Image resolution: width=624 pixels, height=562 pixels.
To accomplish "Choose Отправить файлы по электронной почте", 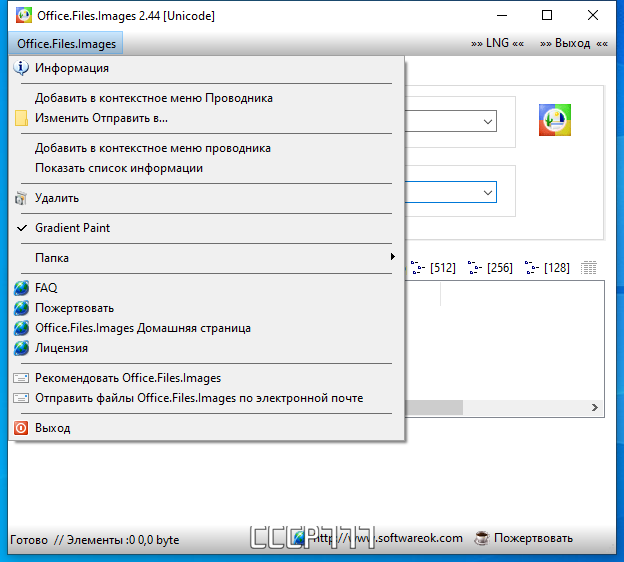I will click(x=206, y=398).
